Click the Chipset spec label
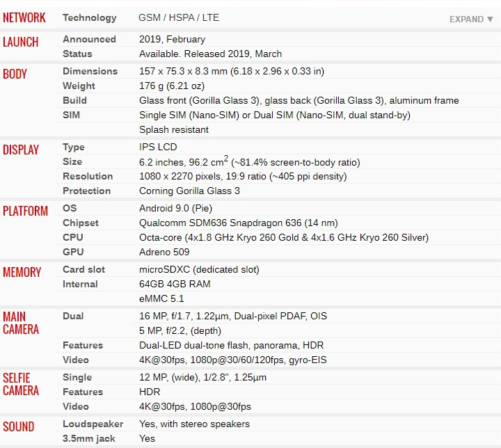Screen dimensions: 501x448 coord(81,223)
